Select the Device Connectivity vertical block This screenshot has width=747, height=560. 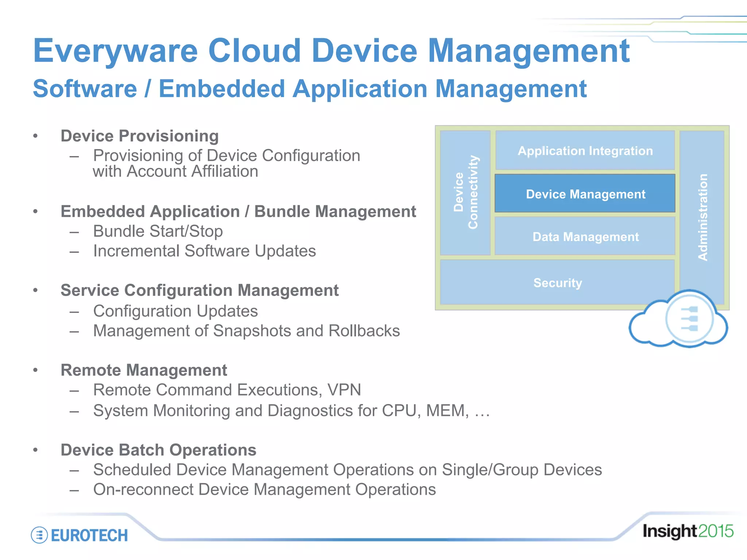tap(465, 193)
